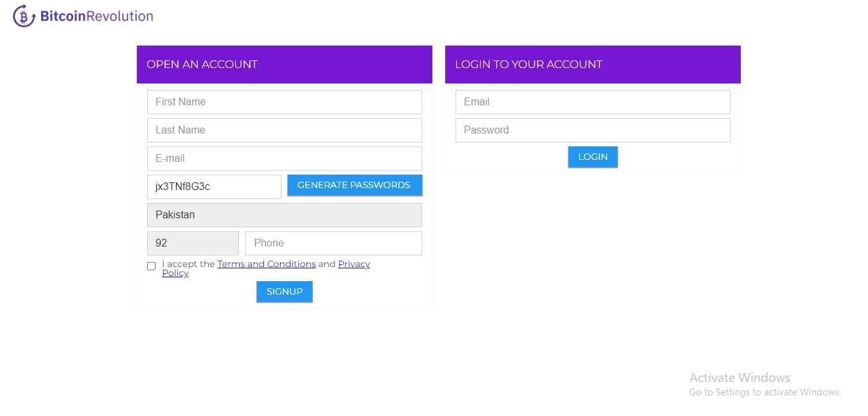
Task: Check the Terms and Conditions acceptance box
Action: 151,266
